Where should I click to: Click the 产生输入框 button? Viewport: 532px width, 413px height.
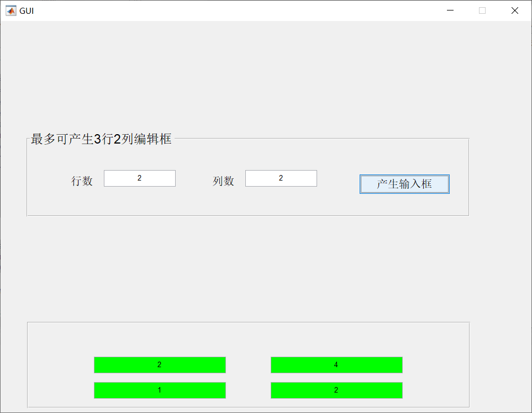coord(404,184)
